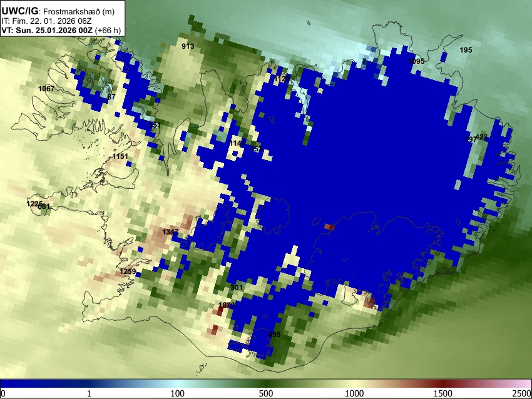This screenshot has height=399, width=532.
Task: Click the station value 1225
Action: [x=34, y=204]
